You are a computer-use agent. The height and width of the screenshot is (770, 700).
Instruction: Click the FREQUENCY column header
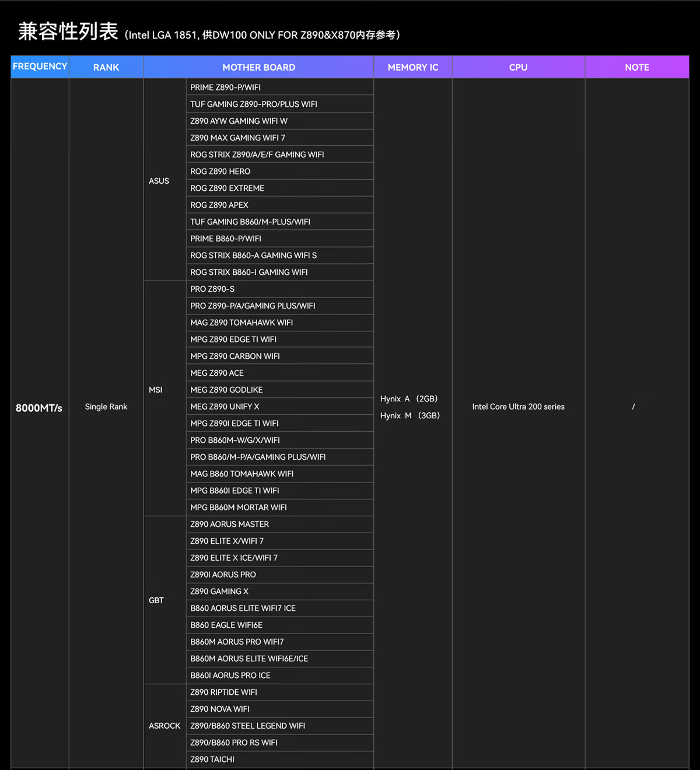pos(40,66)
